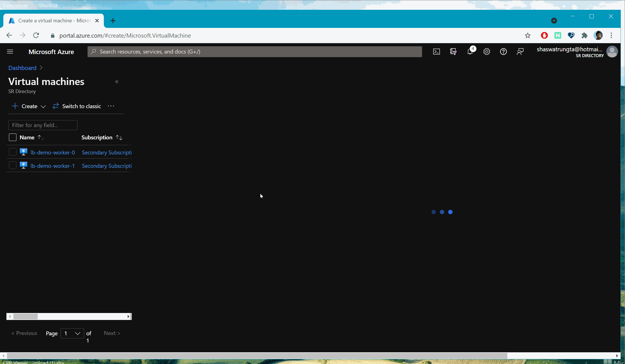Open the Chrome three-dot menu
Image resolution: width=625 pixels, height=364 pixels.
click(611, 35)
